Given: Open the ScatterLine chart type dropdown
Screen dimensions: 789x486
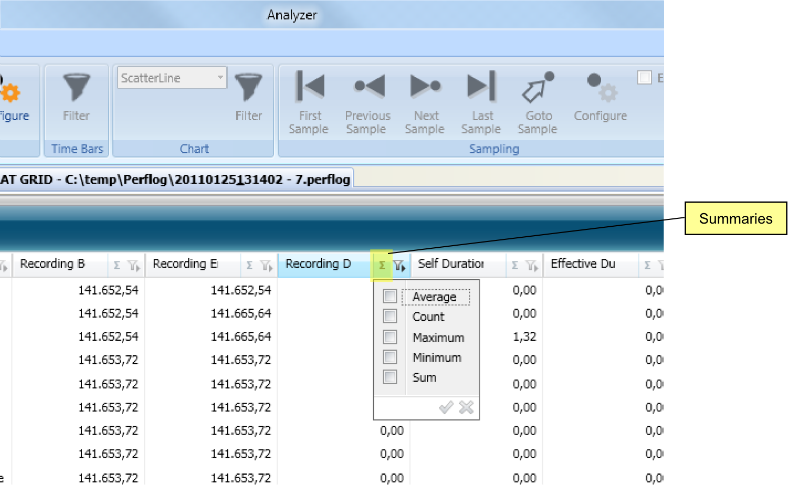Looking at the screenshot, I should coord(172,77).
